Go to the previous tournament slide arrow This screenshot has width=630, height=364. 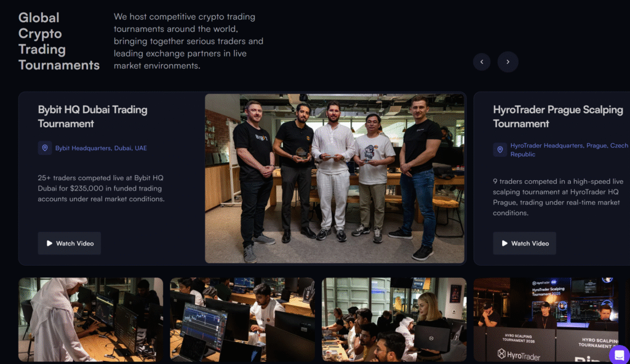point(481,62)
